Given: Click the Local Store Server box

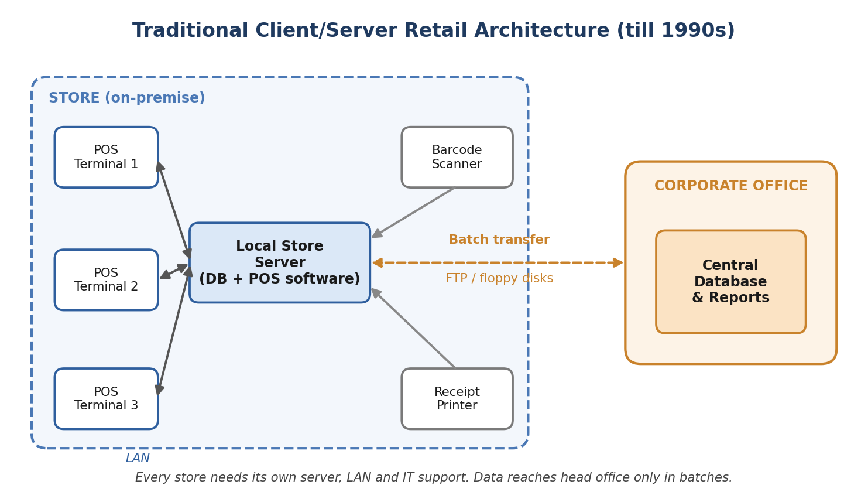Looking at the screenshot, I should [280, 262].
